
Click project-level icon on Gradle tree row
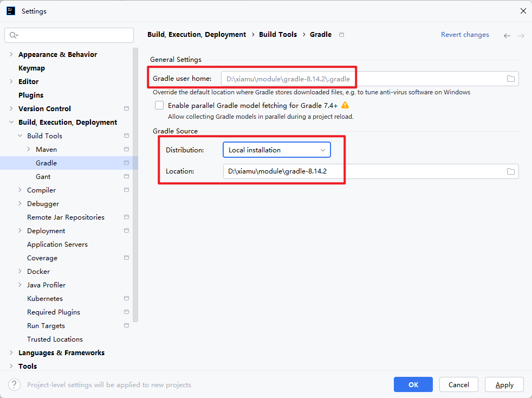(x=127, y=163)
